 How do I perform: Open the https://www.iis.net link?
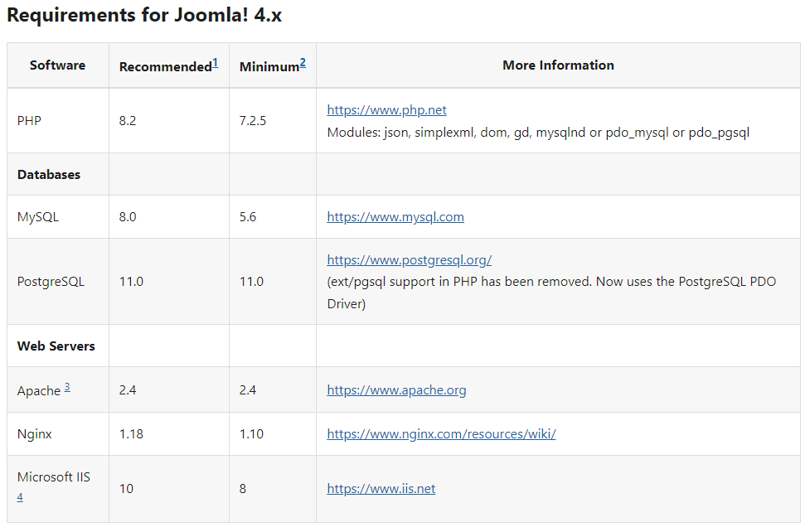coord(381,489)
